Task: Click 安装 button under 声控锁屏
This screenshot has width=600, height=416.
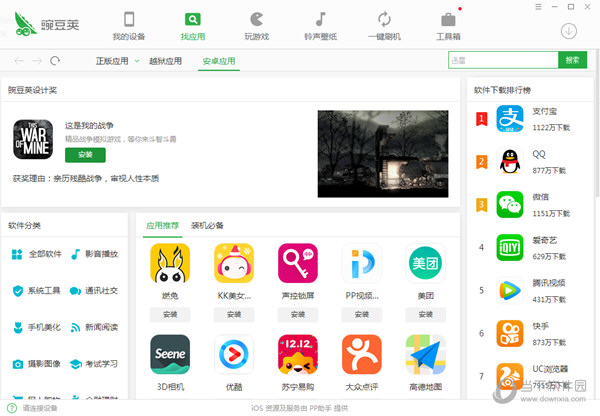Action: [x=298, y=315]
